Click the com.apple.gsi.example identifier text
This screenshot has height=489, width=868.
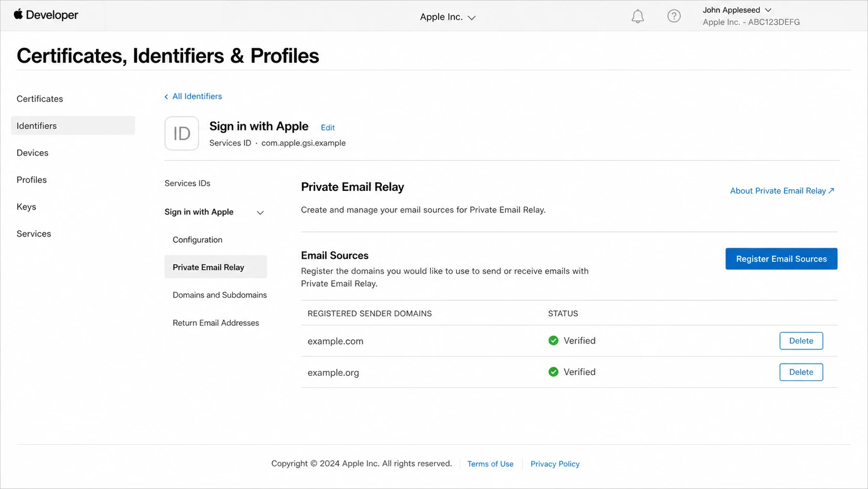(303, 143)
